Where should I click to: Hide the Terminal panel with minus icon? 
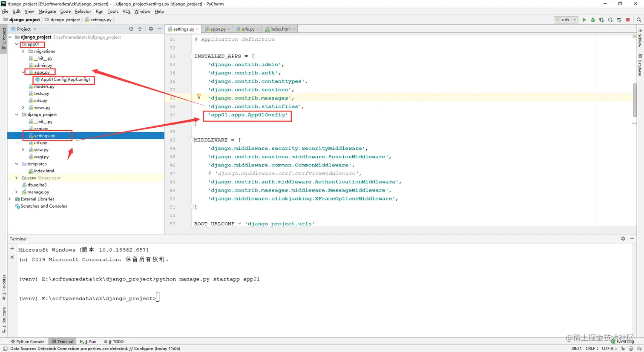pyautogui.click(x=632, y=239)
